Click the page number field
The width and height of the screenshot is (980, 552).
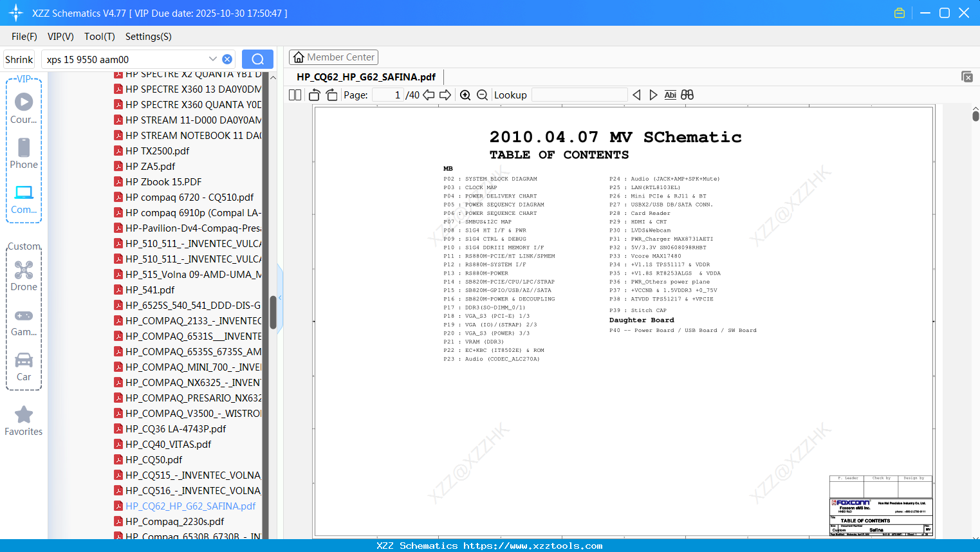(388, 95)
